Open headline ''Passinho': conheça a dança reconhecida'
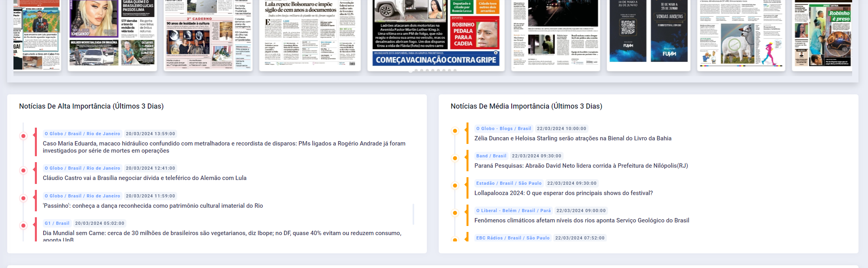 point(153,206)
